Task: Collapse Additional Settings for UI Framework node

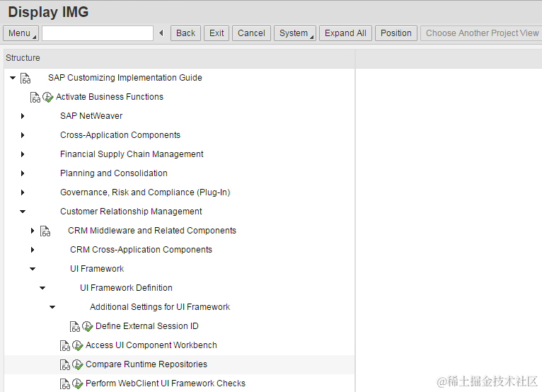Action: pyautogui.click(x=52, y=307)
